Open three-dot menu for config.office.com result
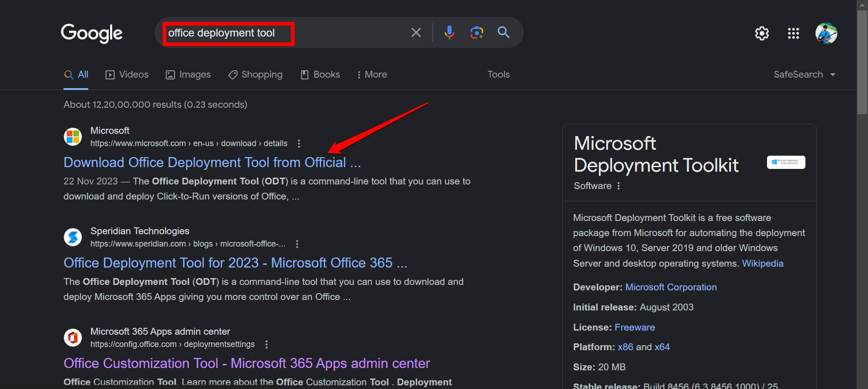Screen dimensions: 868x389 [x=266, y=344]
